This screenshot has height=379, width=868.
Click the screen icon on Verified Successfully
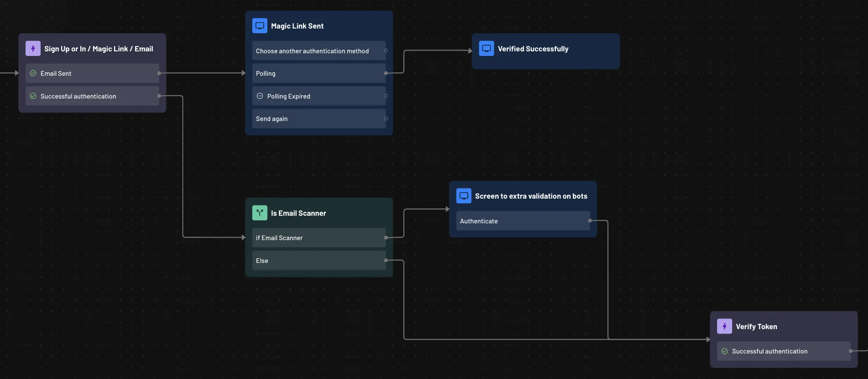[x=486, y=48]
